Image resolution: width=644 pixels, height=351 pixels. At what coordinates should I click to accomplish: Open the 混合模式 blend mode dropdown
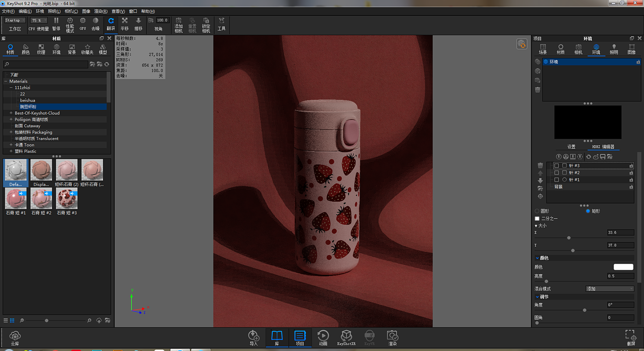(609, 289)
